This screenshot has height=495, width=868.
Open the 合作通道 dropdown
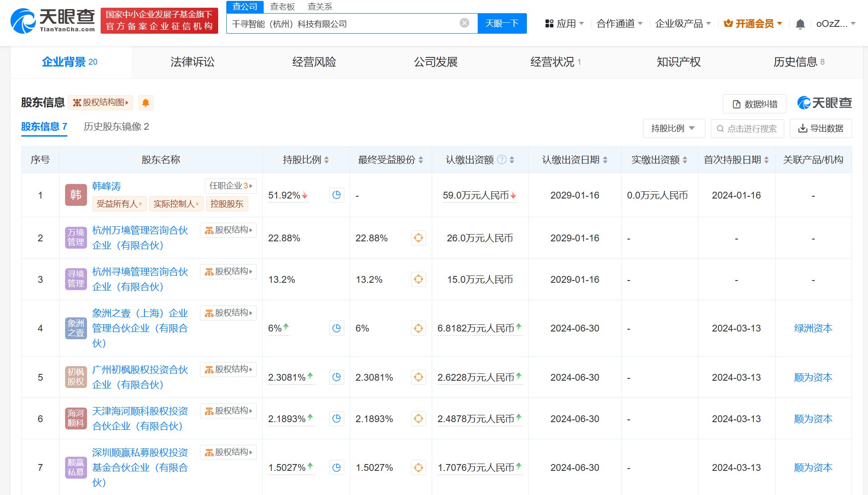619,24
